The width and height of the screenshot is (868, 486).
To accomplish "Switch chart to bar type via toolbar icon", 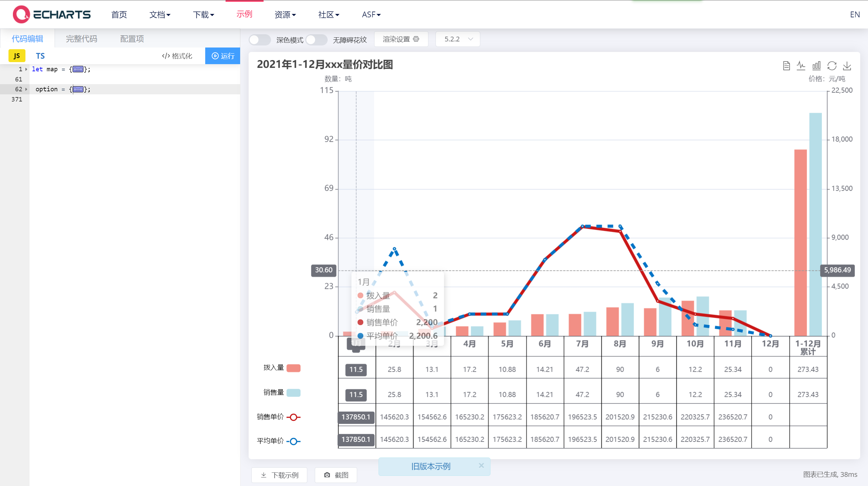I will pos(816,66).
